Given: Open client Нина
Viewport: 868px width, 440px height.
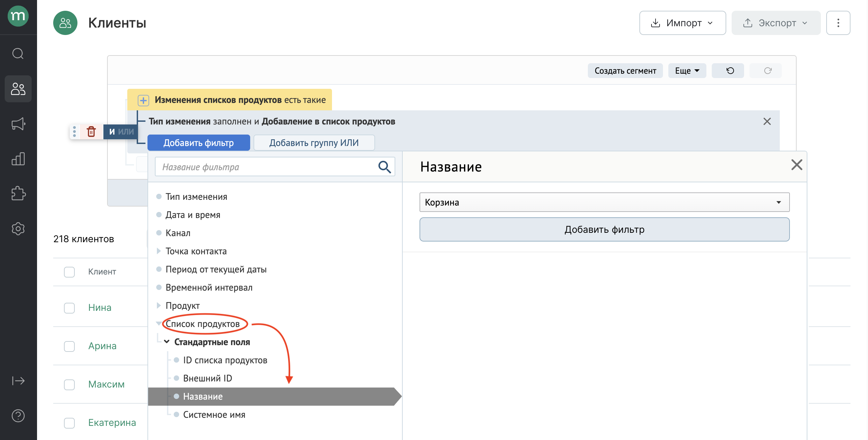Looking at the screenshot, I should point(100,308).
